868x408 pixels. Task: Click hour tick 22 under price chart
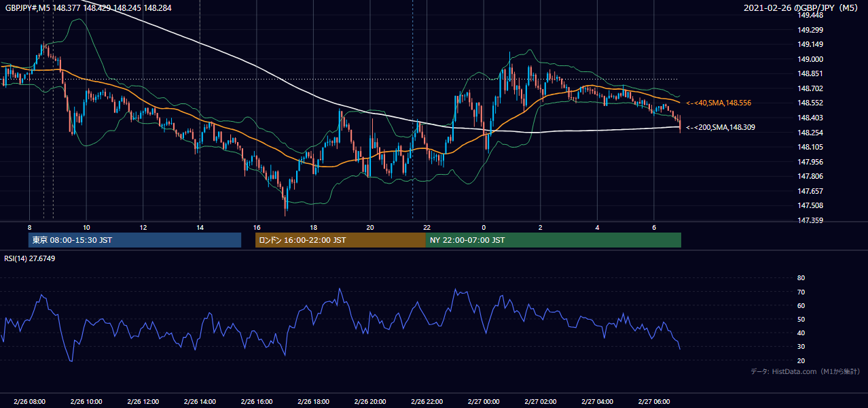click(427, 227)
